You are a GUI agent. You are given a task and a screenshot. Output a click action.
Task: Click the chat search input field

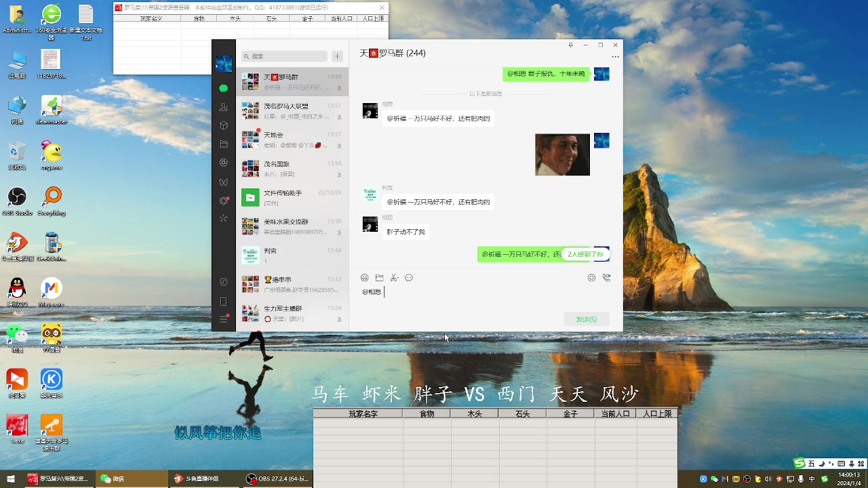285,56
